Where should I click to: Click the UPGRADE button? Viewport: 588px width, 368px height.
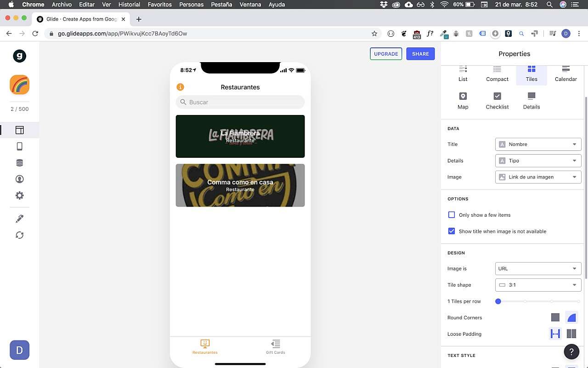(386, 54)
